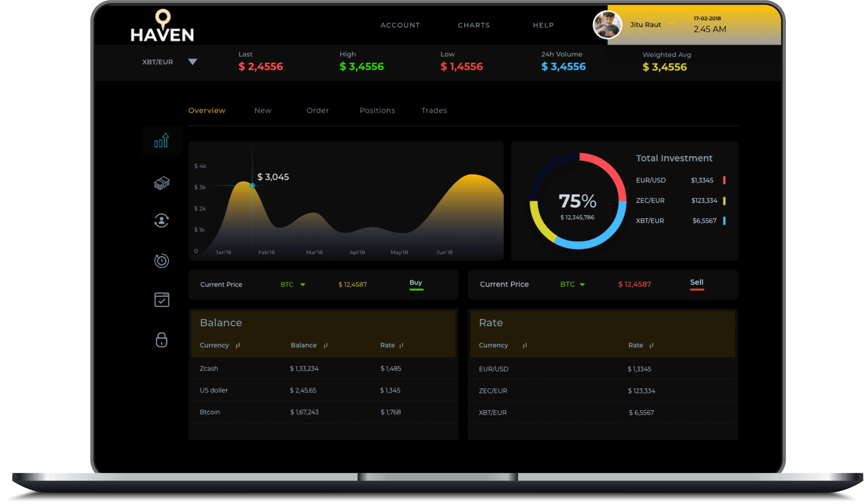Switch to the Order tab
Viewport: 864px width, 504px height.
coord(318,111)
